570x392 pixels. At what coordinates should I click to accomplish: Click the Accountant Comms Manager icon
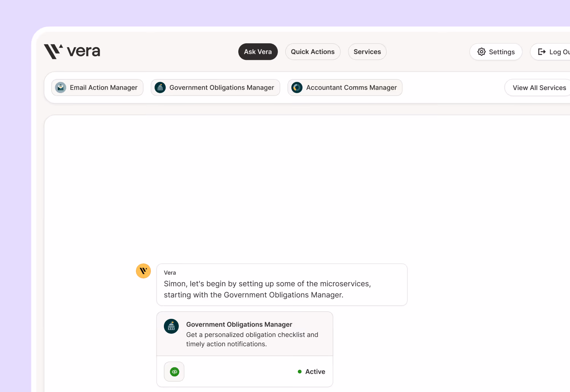[x=297, y=87]
